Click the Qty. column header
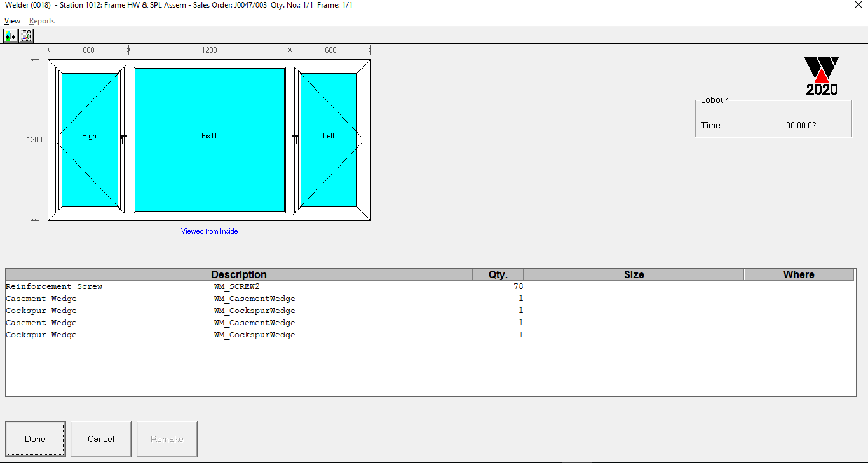Image resolution: width=868 pixels, height=463 pixels. click(498, 274)
